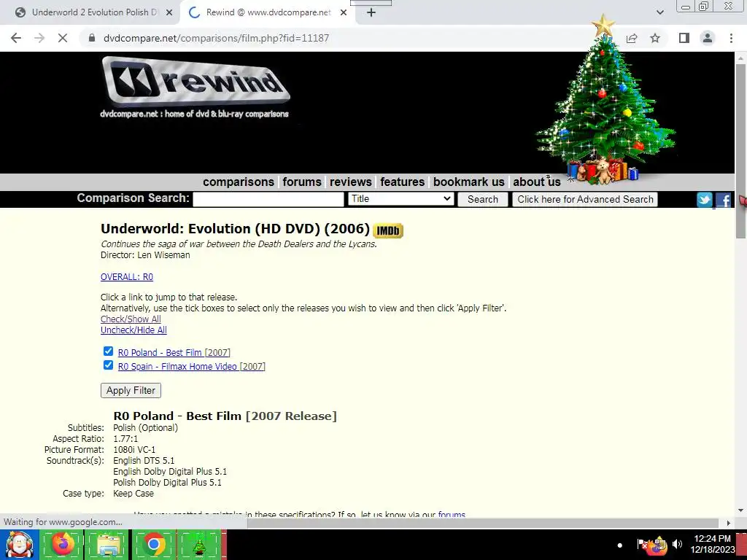
Task: Open the Twitter icon link
Action: (x=705, y=200)
